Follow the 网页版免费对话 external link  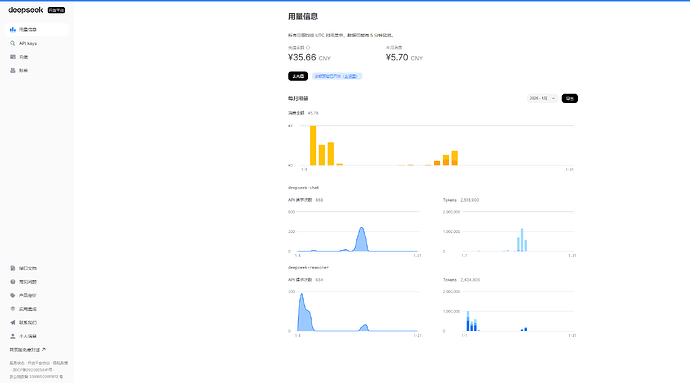[27, 350]
